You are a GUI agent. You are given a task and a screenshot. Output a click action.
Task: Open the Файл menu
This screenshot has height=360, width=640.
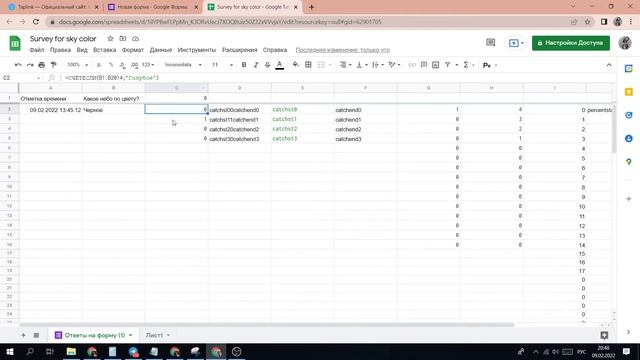point(37,50)
